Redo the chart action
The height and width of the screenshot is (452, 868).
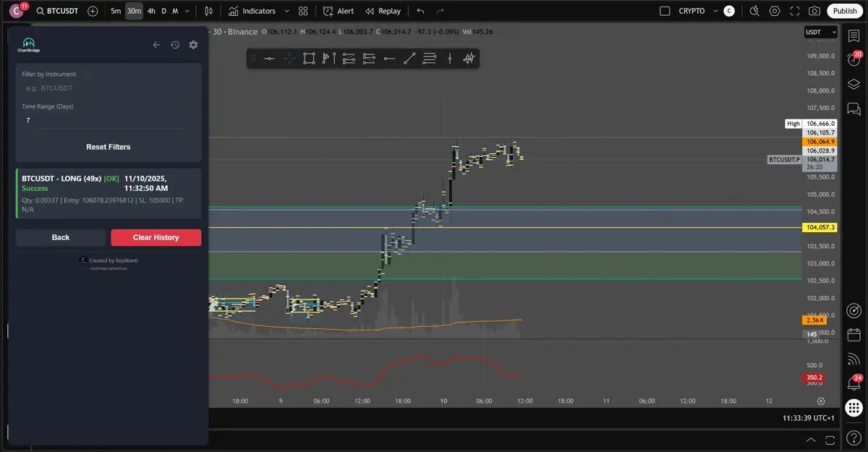click(441, 11)
